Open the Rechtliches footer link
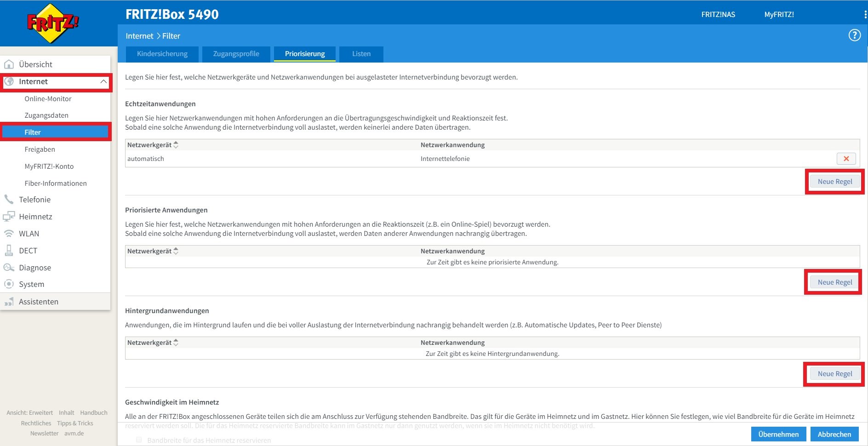Image resolution: width=868 pixels, height=446 pixels. pos(36,423)
